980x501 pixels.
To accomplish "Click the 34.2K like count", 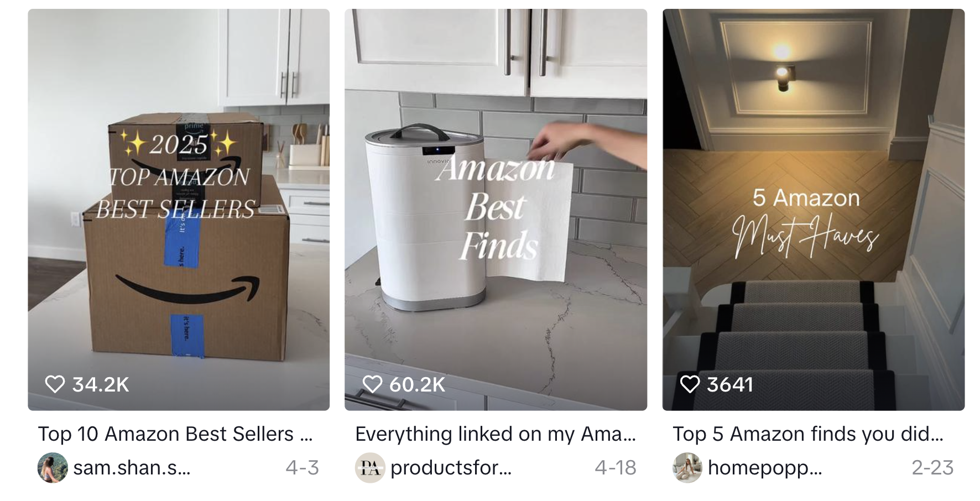I will click(x=101, y=384).
